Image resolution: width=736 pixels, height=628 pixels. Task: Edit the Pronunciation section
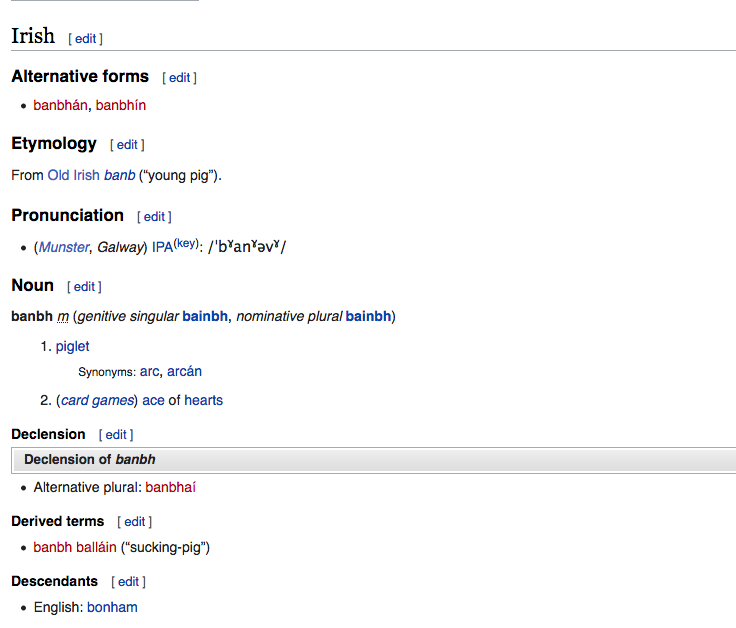154,217
